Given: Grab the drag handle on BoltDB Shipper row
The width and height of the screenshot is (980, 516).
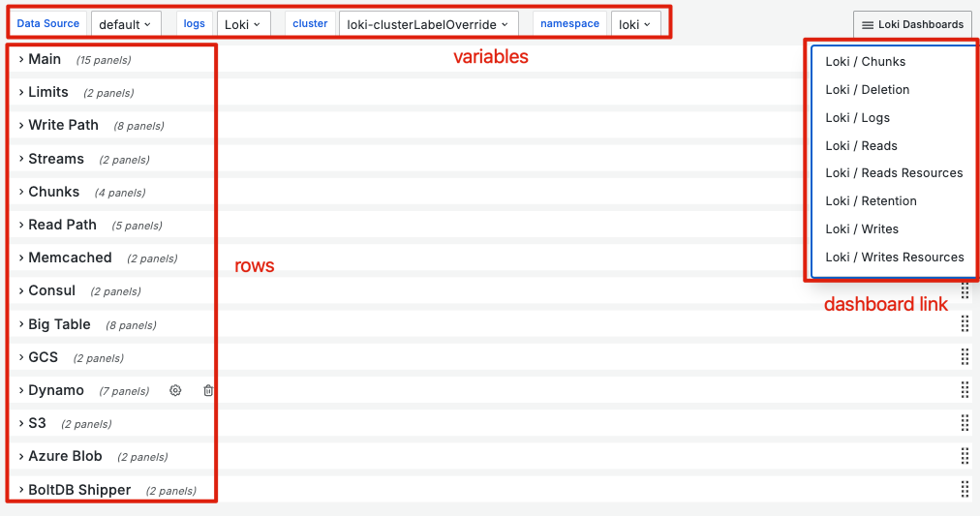Looking at the screenshot, I should tap(965, 489).
